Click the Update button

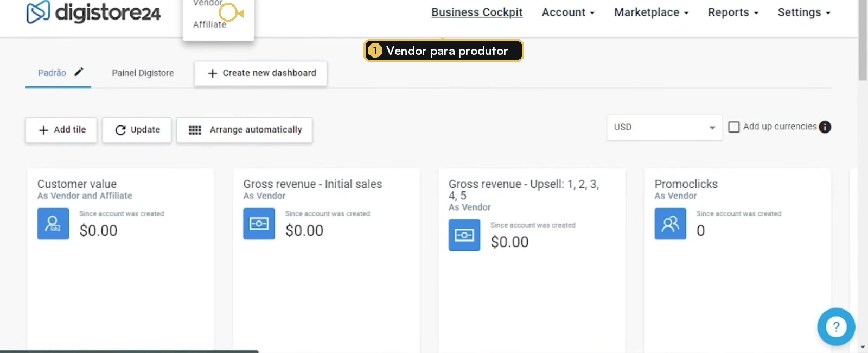137,130
